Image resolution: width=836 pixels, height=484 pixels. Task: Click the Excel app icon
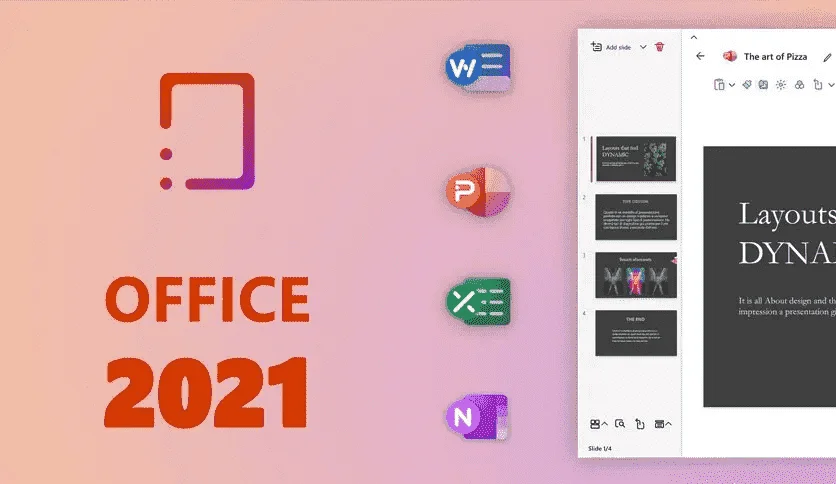(x=478, y=301)
